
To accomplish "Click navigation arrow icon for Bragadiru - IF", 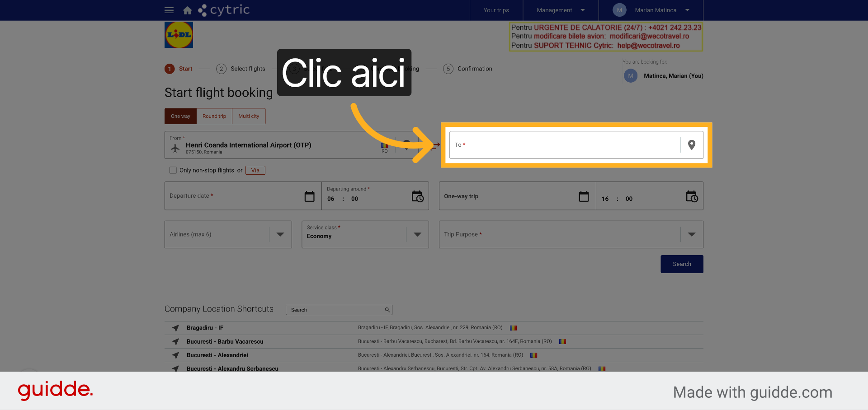I will tap(175, 328).
